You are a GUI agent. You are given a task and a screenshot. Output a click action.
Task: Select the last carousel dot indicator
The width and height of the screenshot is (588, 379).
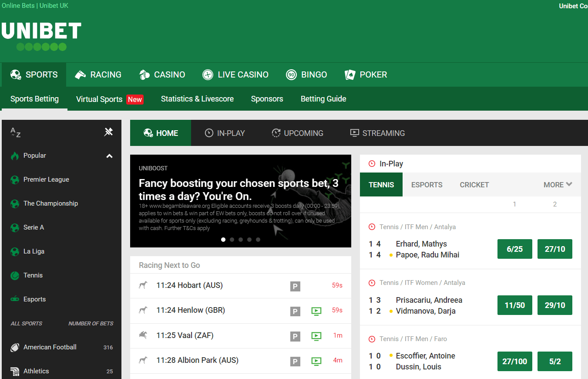pyautogui.click(x=258, y=240)
